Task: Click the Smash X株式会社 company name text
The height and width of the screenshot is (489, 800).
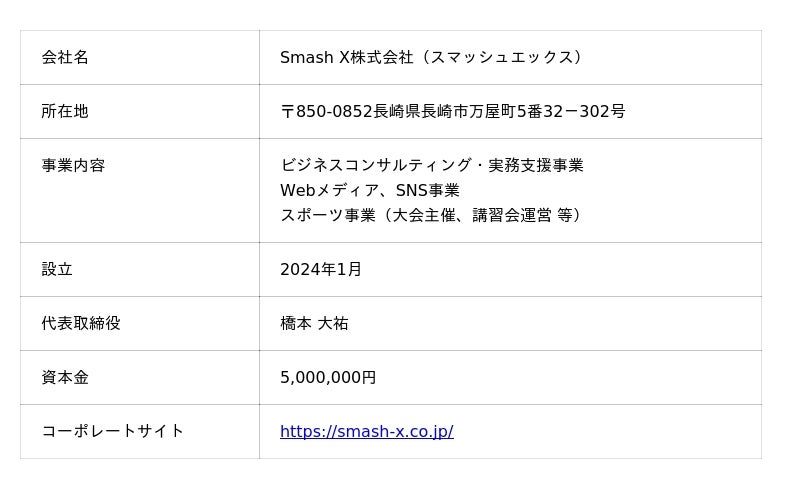Action: (346, 58)
